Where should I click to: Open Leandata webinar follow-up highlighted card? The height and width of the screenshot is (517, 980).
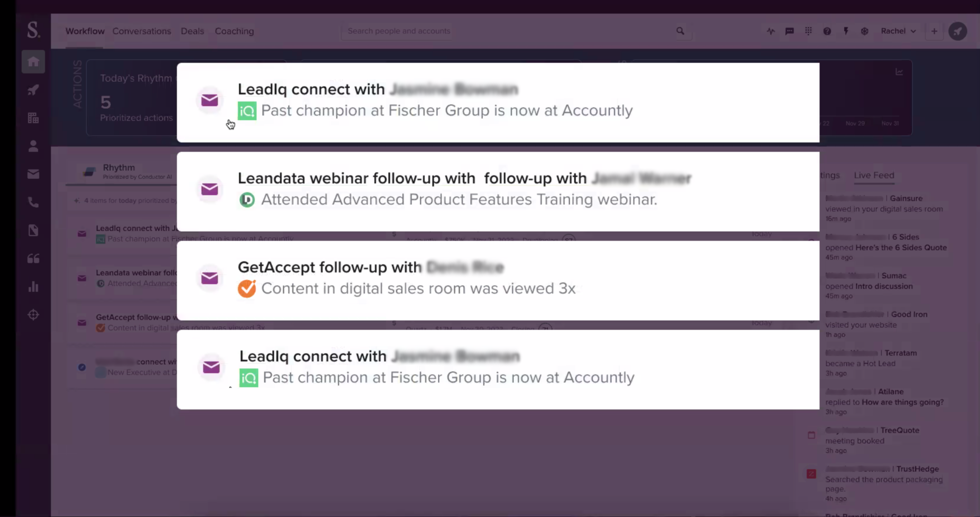(498, 192)
